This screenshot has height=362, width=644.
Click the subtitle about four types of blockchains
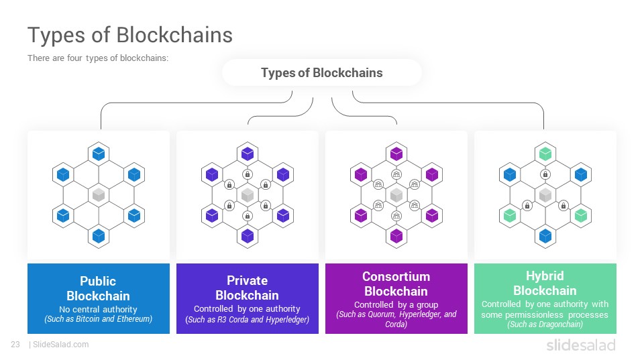coord(98,58)
